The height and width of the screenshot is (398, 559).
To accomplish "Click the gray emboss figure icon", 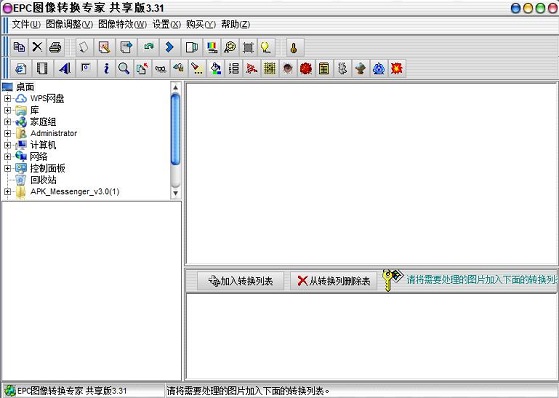I will pyautogui.click(x=342, y=68).
